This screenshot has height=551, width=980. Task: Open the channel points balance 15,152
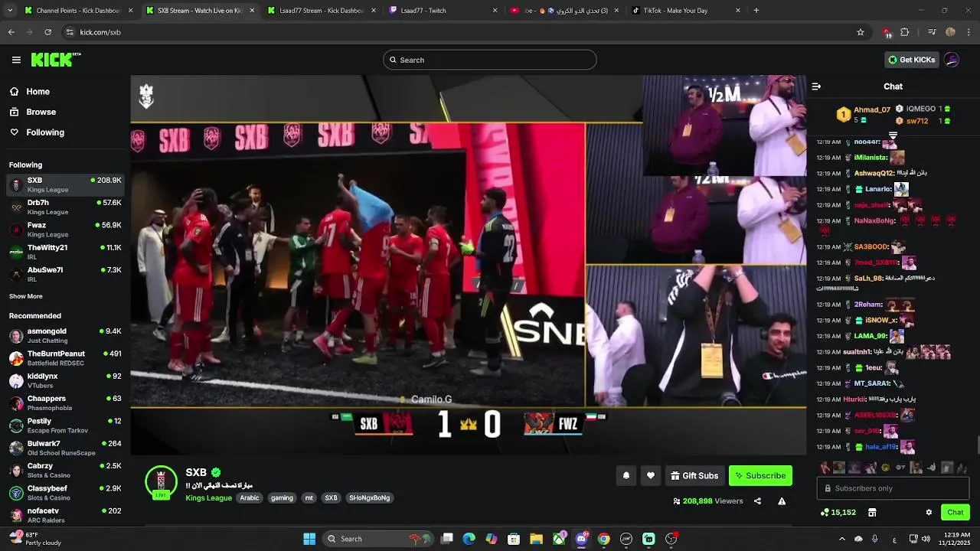point(838,512)
